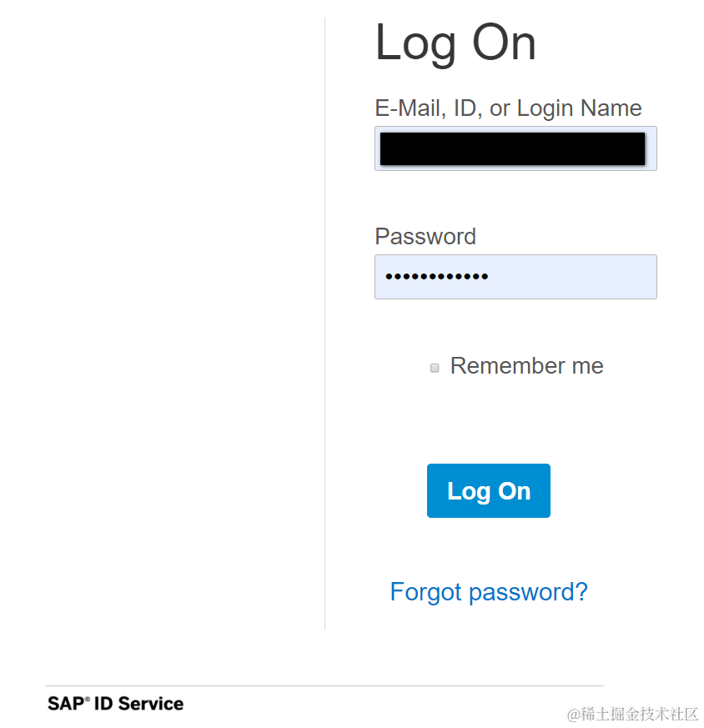Screen dimensions: 704x728
Task: Click the blacked-out login name value
Action: pos(512,148)
